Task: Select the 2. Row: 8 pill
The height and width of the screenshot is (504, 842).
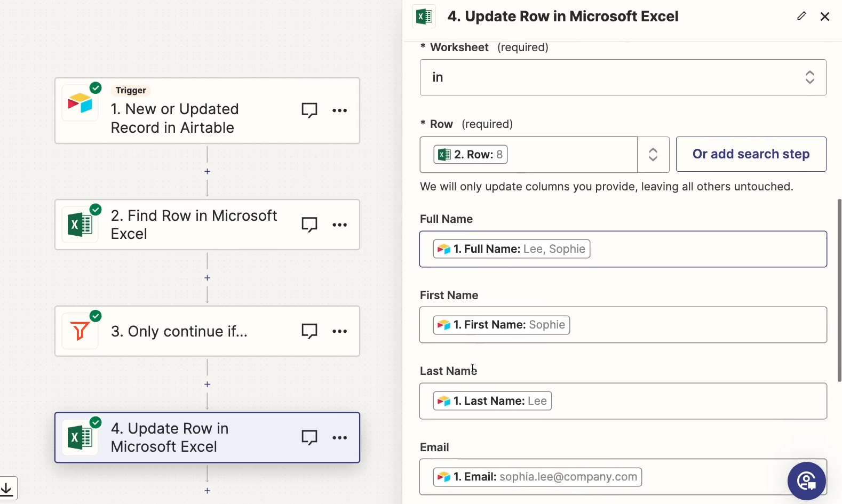Action: (471, 155)
